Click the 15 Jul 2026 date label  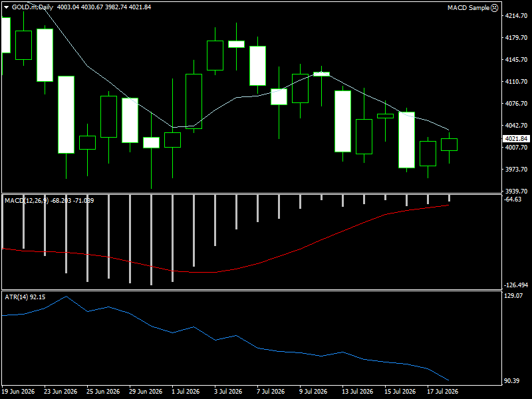point(400,392)
